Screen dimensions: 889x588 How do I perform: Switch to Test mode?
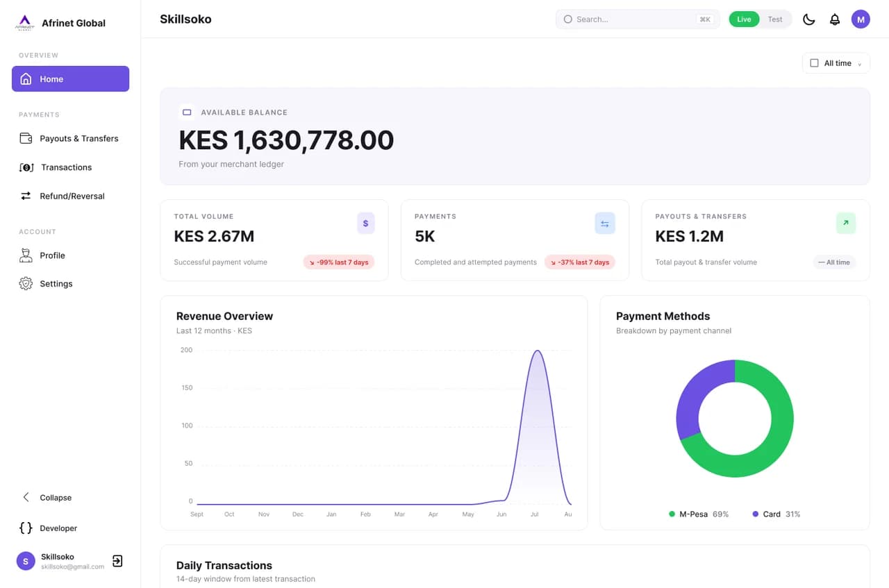(x=775, y=19)
